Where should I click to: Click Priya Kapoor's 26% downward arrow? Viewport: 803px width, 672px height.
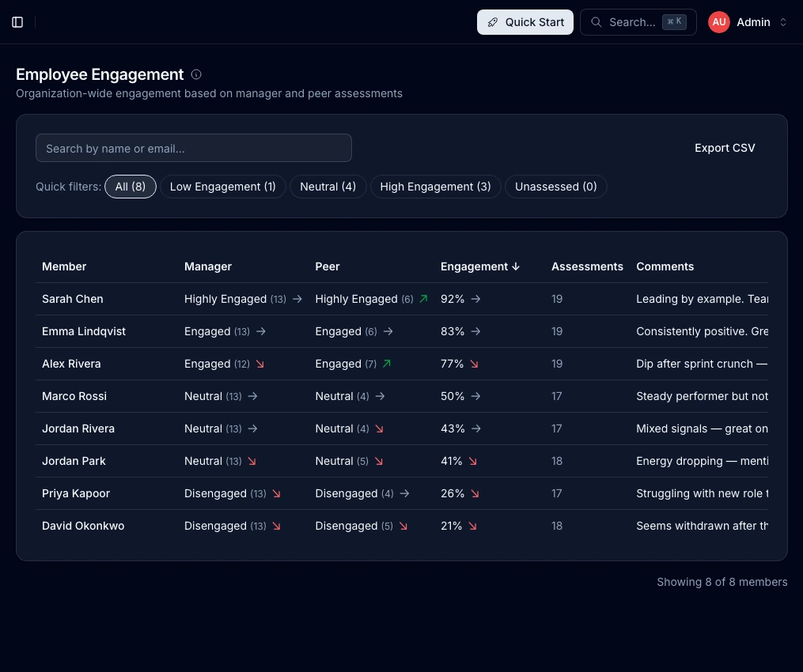coord(475,493)
